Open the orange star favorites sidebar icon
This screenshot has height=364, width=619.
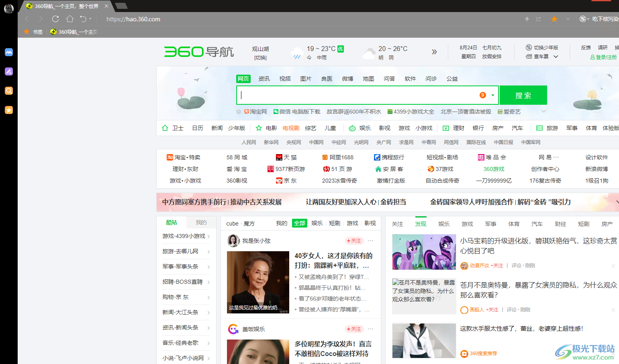[9, 110]
